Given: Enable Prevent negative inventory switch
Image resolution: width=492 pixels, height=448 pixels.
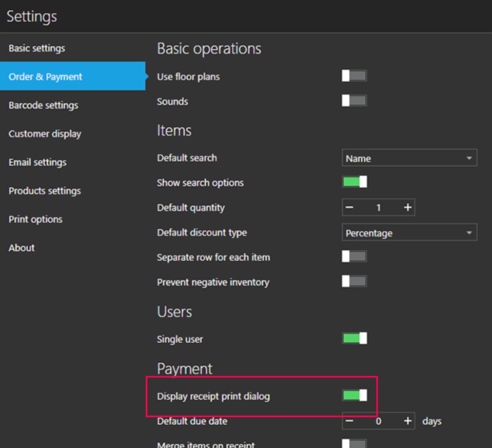Looking at the screenshot, I should click(x=354, y=281).
